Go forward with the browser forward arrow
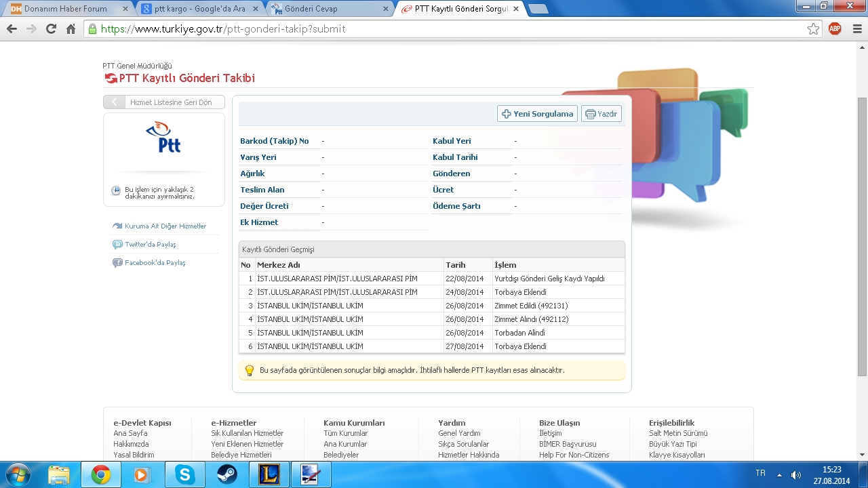This screenshot has height=488, width=868. tap(31, 29)
